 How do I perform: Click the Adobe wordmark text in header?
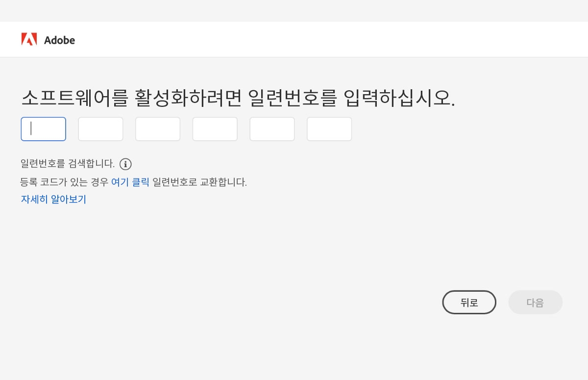click(59, 40)
